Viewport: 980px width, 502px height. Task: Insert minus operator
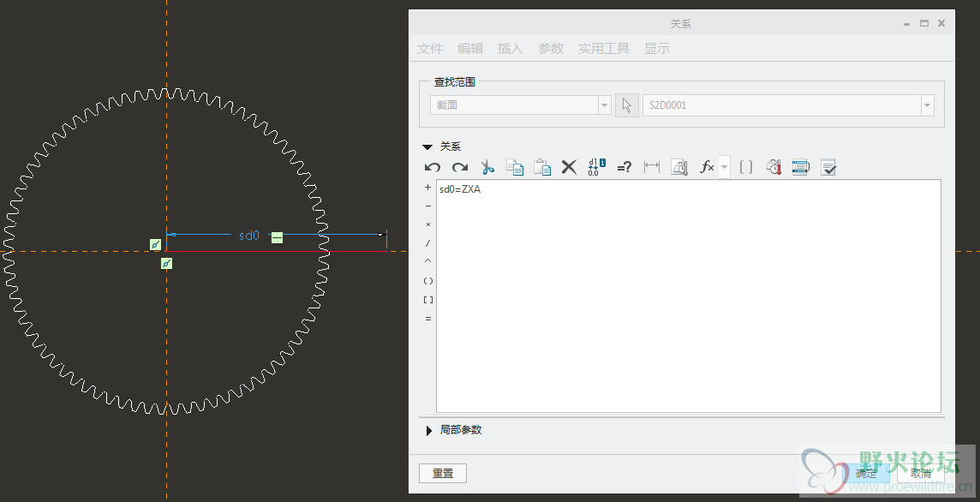tap(428, 206)
